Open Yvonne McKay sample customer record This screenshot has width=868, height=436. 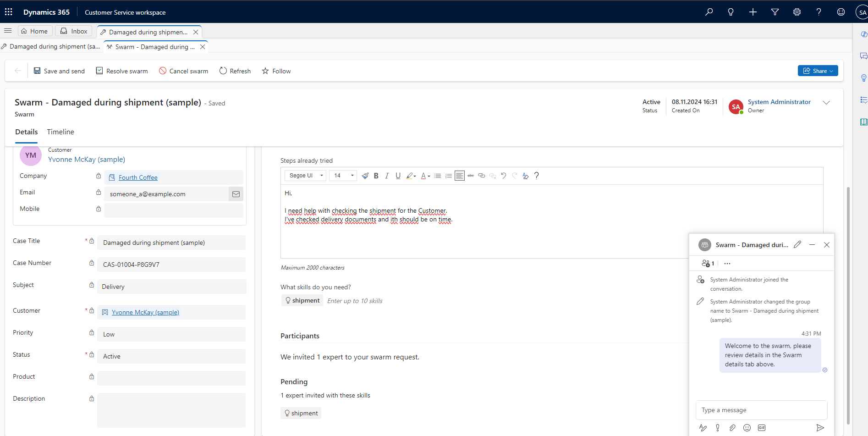pos(145,312)
